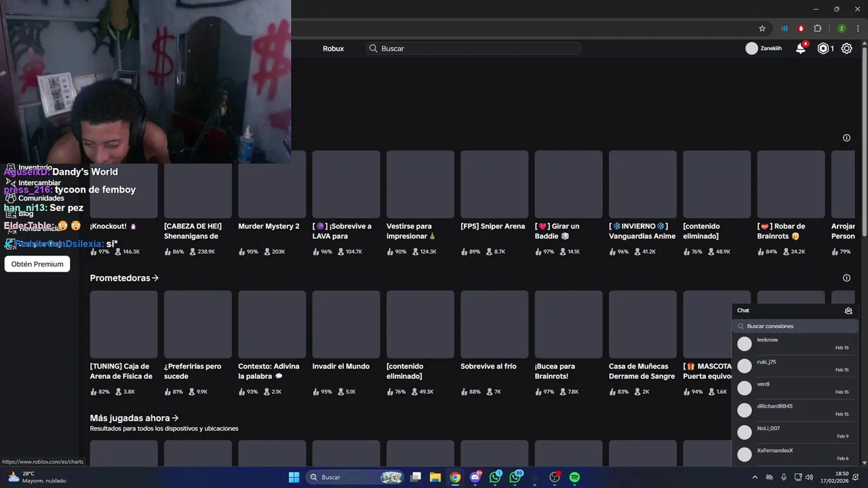
Task: Open the Roblox notifications bell
Action: (x=801, y=48)
